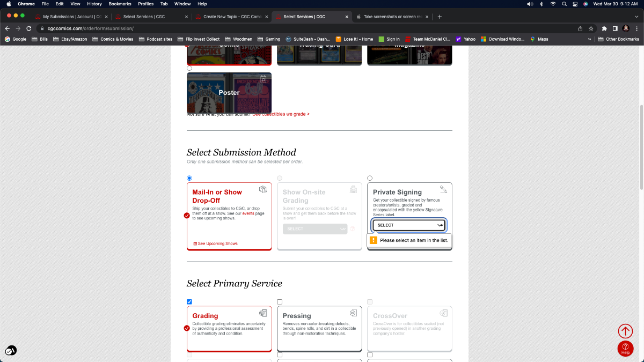Switch to the My Submissions tab
The width and height of the screenshot is (644, 362).
pyautogui.click(x=72, y=17)
